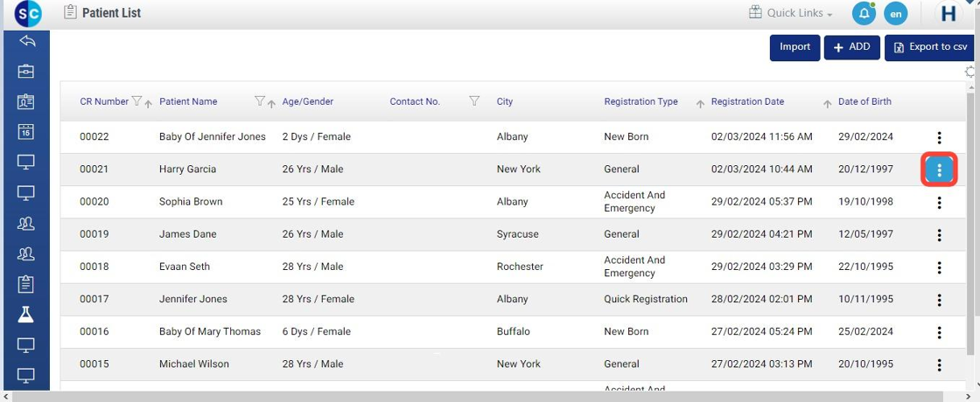Expand the Quick Links dropdown
Viewport: 980px width, 402px height.
(x=791, y=13)
